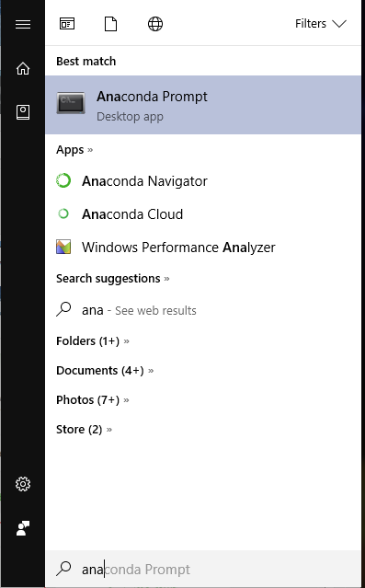Expand Folders (1+) results
Viewport: 365px width, 588px height.
pyautogui.click(x=93, y=340)
